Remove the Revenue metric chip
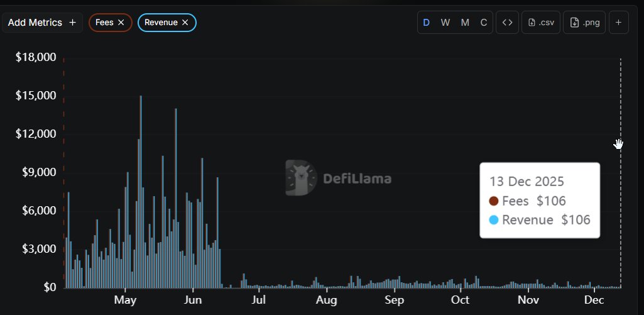Viewport: 644px width, 315px height. (x=185, y=23)
